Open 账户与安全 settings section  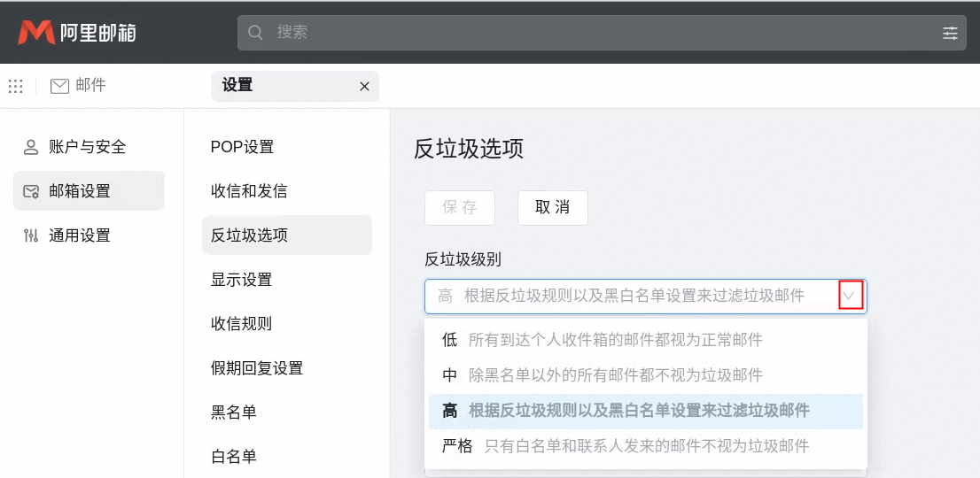(88, 147)
